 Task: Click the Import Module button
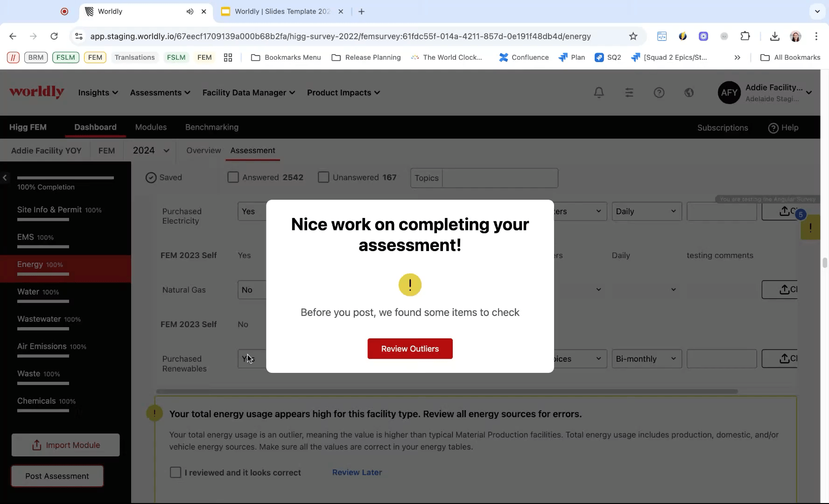[65, 445]
